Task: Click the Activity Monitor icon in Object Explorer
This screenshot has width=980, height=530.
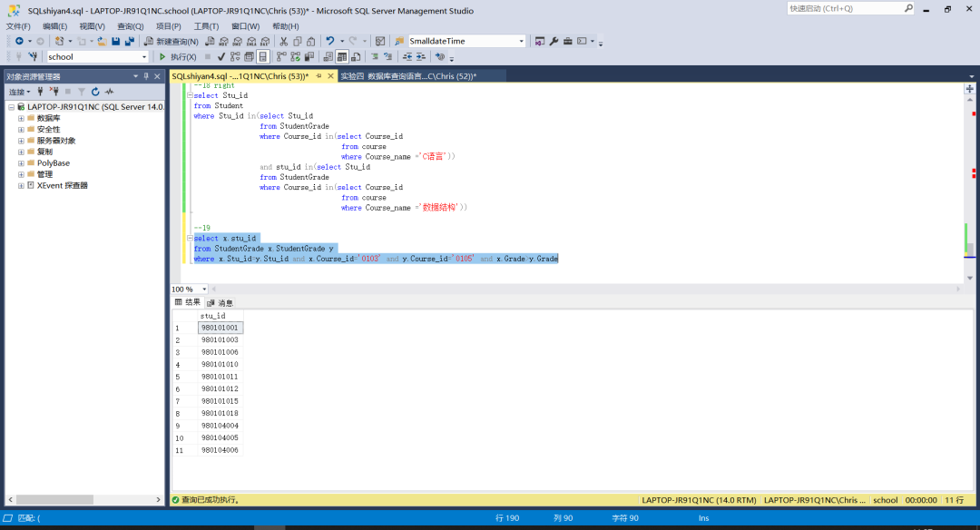Action: point(109,92)
